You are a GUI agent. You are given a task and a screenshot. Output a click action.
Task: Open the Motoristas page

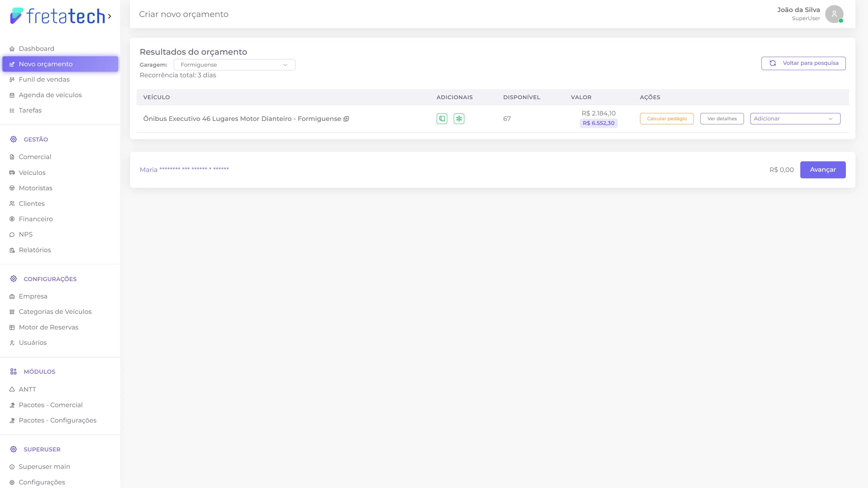[35, 188]
